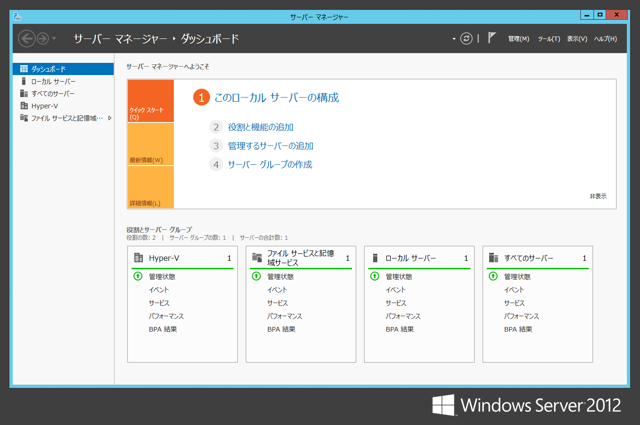Refresh Server Manager with the refresh icon
Viewport: 640px width, 425px height.
click(x=466, y=38)
